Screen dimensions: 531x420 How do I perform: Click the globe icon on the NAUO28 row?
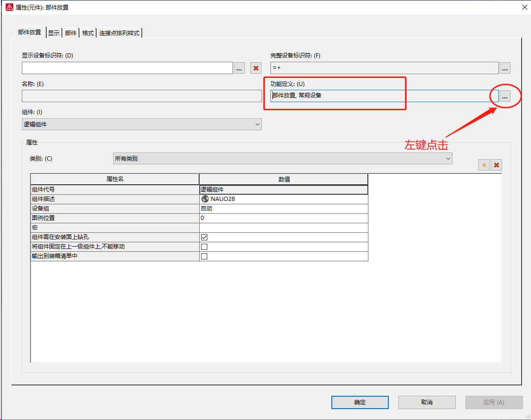pos(205,199)
